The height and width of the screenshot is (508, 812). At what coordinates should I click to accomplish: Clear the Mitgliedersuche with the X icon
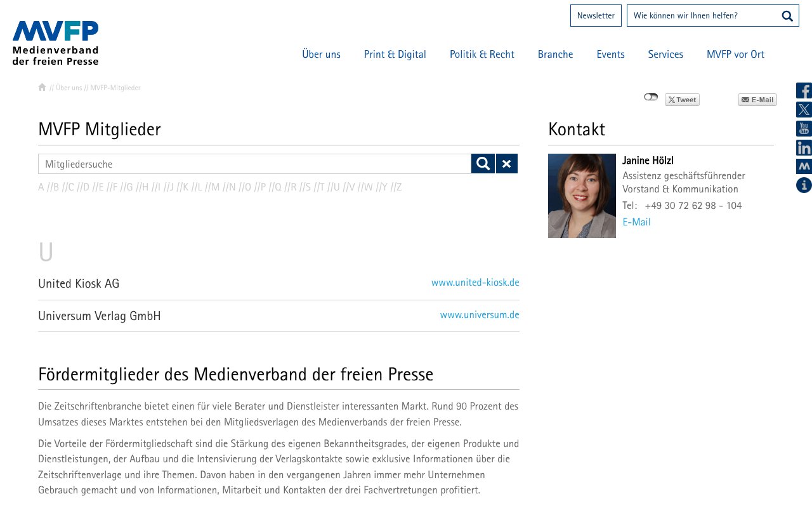[x=506, y=163]
